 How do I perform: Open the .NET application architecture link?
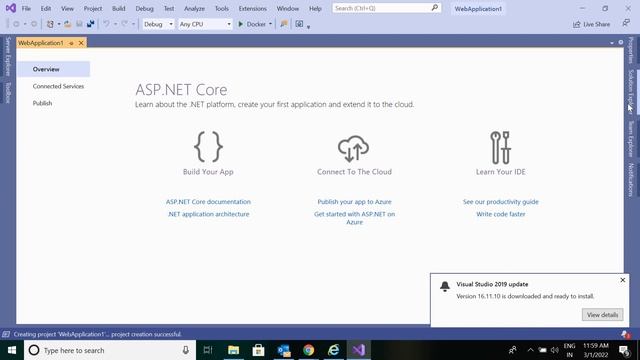click(208, 214)
